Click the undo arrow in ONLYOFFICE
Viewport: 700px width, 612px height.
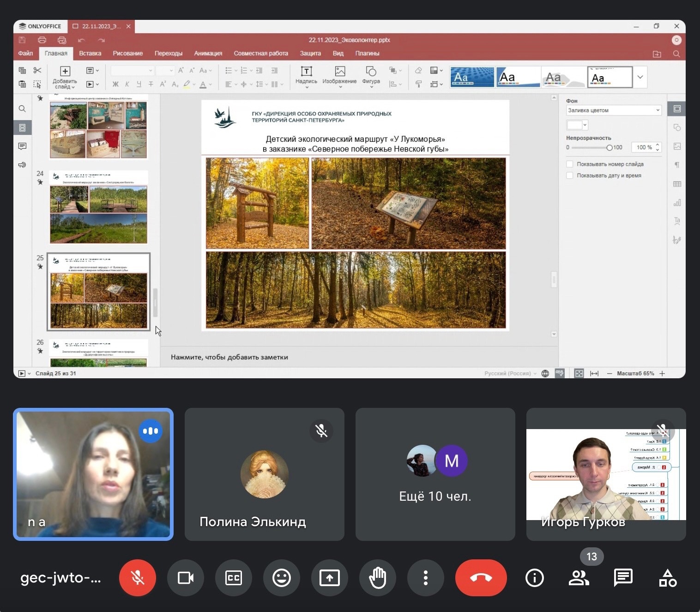click(x=81, y=40)
